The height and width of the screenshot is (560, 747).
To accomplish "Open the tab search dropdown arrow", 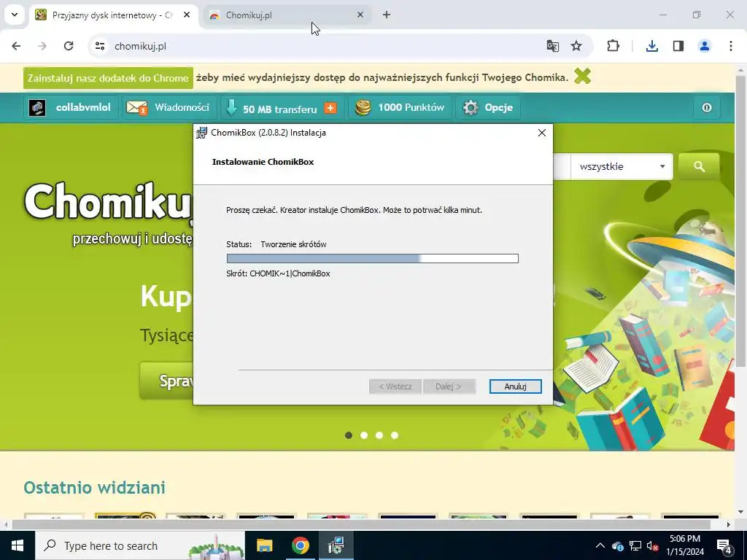I will (15, 15).
